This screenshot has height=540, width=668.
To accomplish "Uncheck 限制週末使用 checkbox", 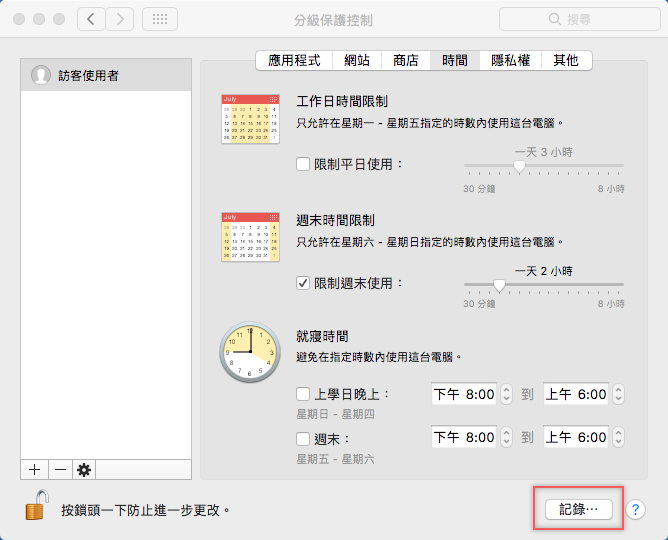I will point(303,283).
